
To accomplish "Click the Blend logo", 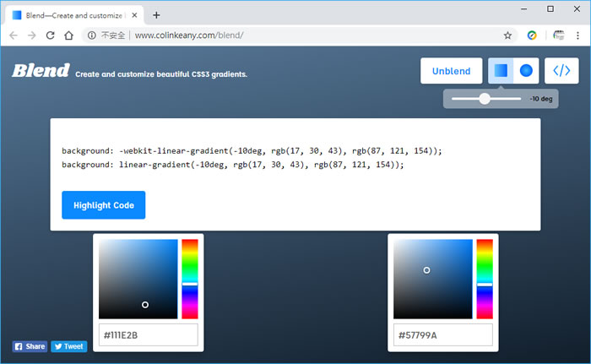I will tap(41, 71).
